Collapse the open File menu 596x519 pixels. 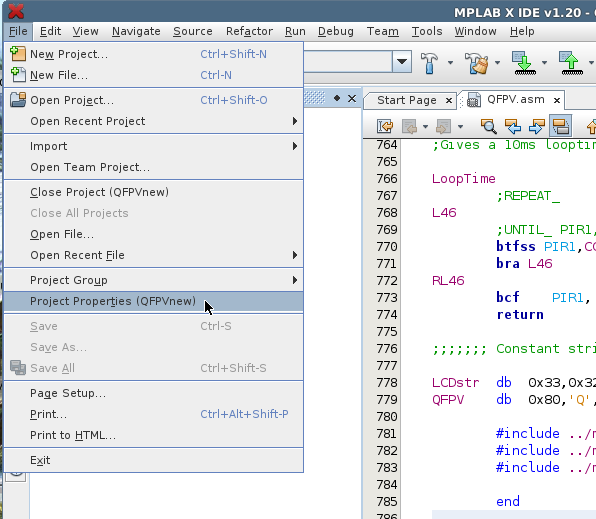tap(18, 31)
